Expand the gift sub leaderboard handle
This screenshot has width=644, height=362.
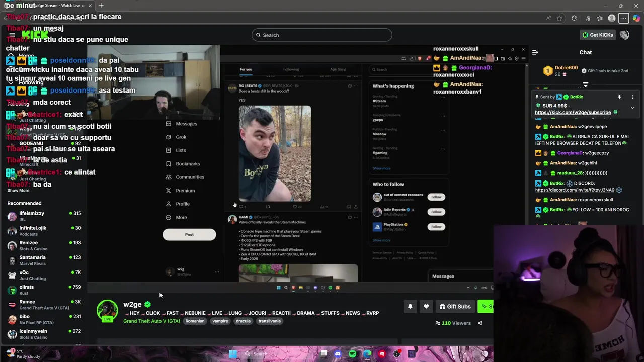(586, 85)
